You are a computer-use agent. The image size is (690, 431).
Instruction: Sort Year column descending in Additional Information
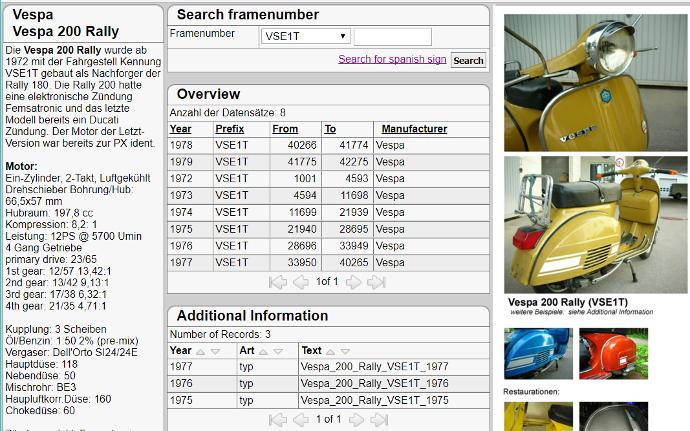pos(215,352)
